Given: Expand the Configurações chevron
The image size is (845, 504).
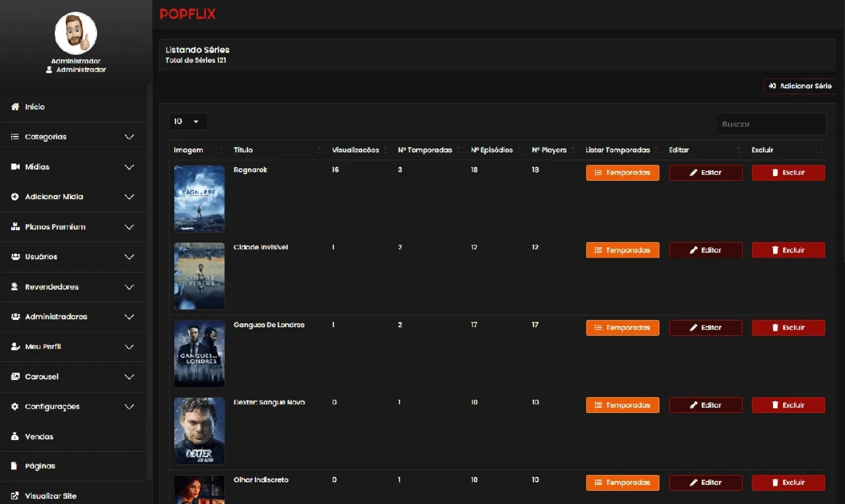Looking at the screenshot, I should click(x=129, y=407).
